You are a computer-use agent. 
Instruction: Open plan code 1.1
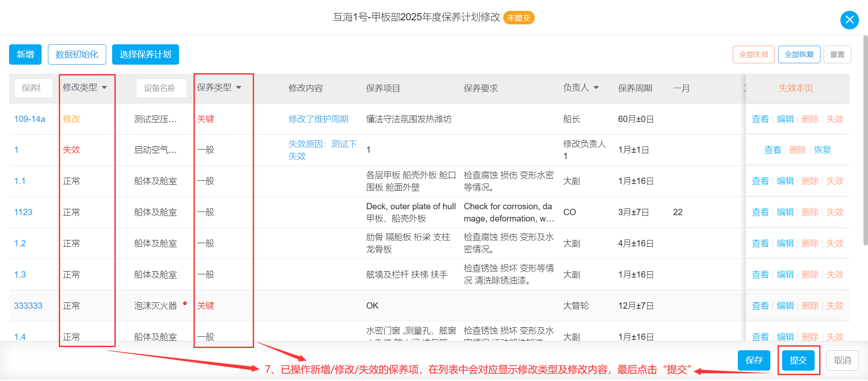[x=20, y=181]
